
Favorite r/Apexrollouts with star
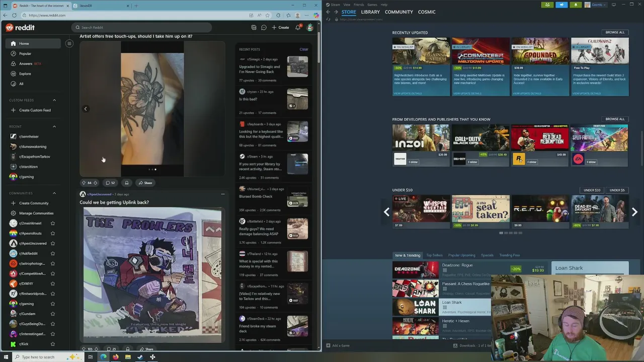[x=53, y=233]
